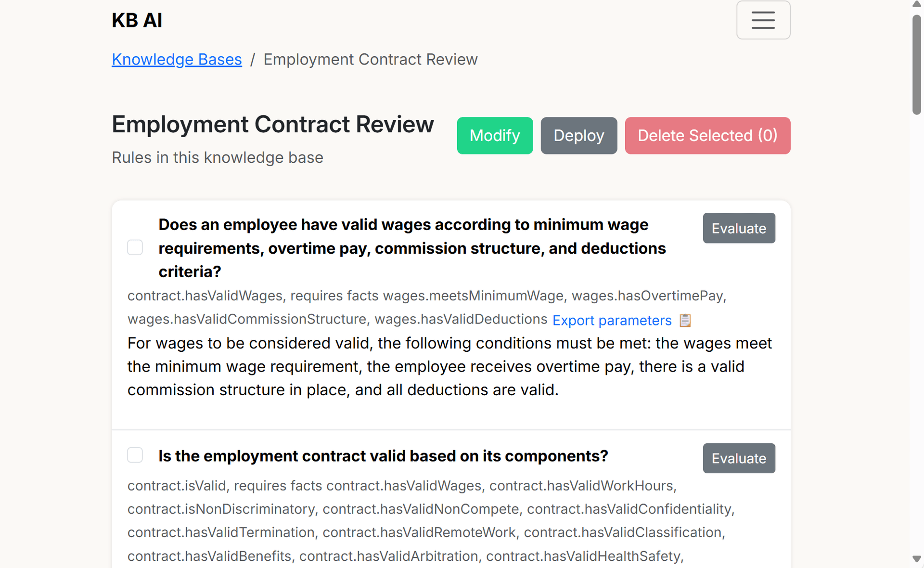The image size is (924, 568).
Task: Click the wages rule description paragraph
Action: (x=450, y=366)
